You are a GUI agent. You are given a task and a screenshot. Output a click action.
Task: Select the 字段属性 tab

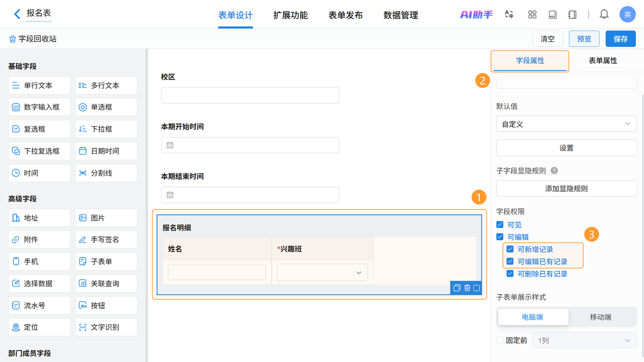(x=530, y=61)
